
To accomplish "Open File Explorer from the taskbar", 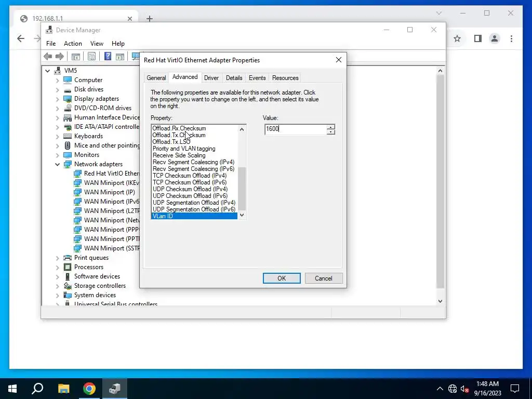I will click(63, 389).
